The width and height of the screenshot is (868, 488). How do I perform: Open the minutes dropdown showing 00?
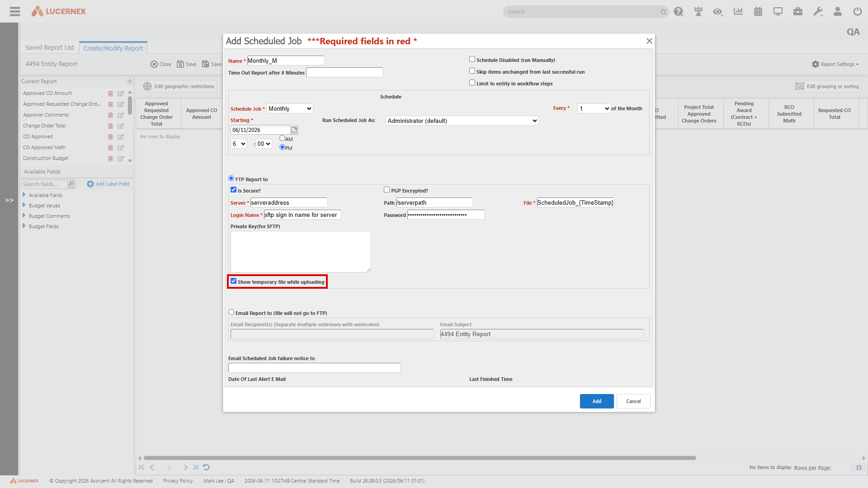tap(264, 144)
